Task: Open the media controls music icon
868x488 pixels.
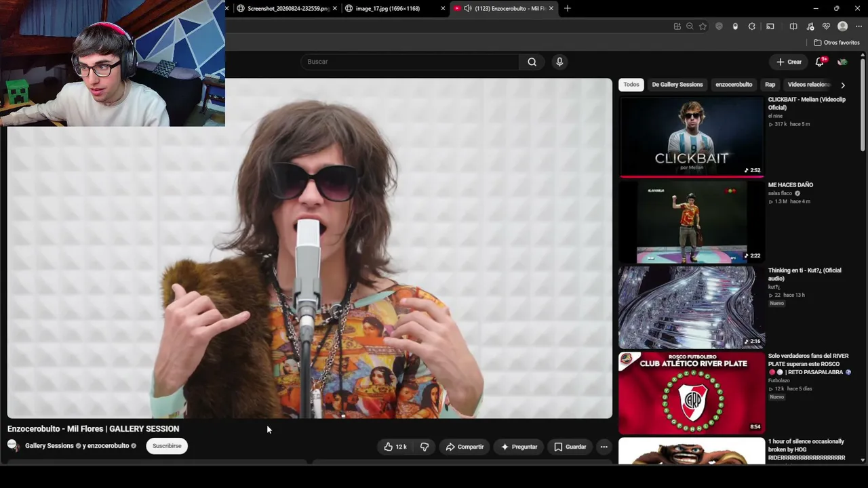Action: click(x=810, y=26)
